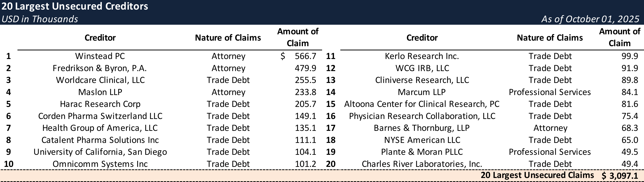The height and width of the screenshot is (182, 644).
Task: Click the "20 Largest Unsecured Creditors" title
Action: point(75,7)
